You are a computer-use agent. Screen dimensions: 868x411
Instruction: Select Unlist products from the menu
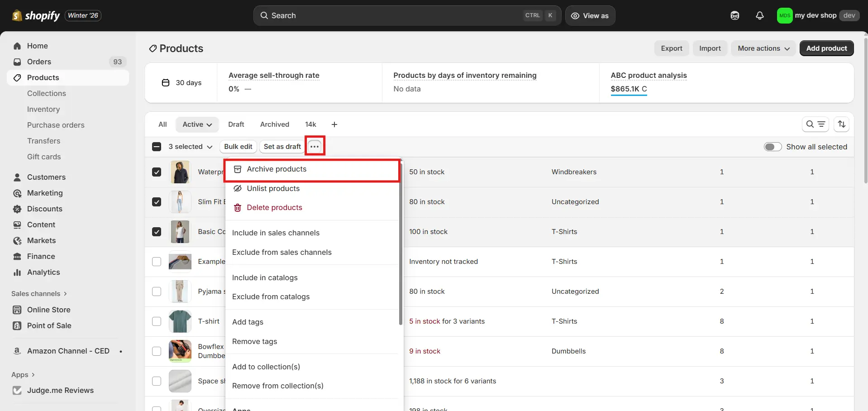tap(273, 188)
